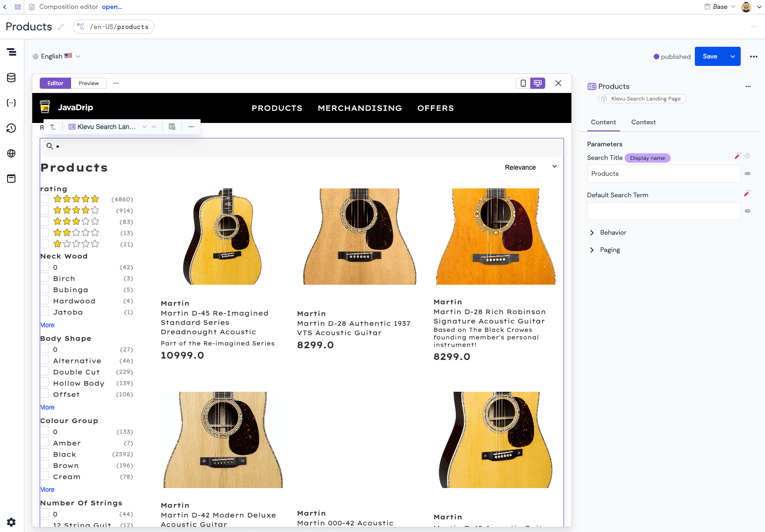
Task: Open Products panel more options menu
Action: pos(748,86)
